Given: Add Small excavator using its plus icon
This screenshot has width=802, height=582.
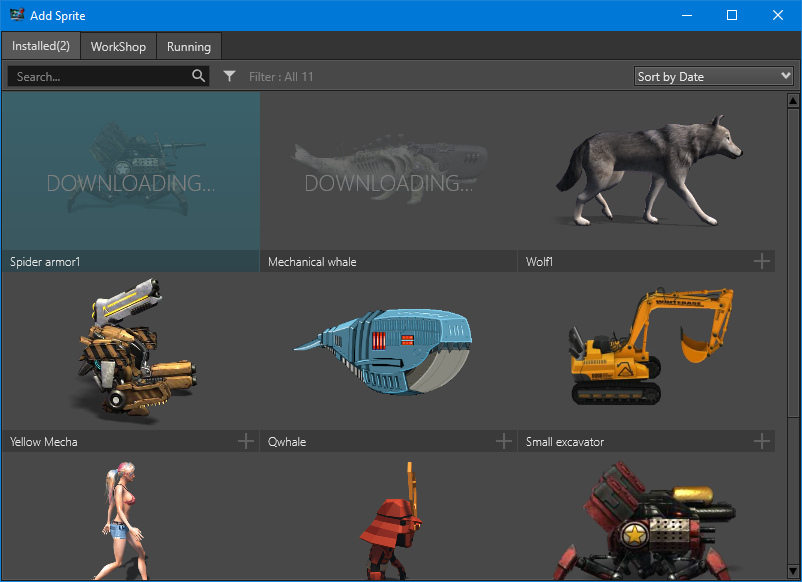Looking at the screenshot, I should [x=762, y=441].
